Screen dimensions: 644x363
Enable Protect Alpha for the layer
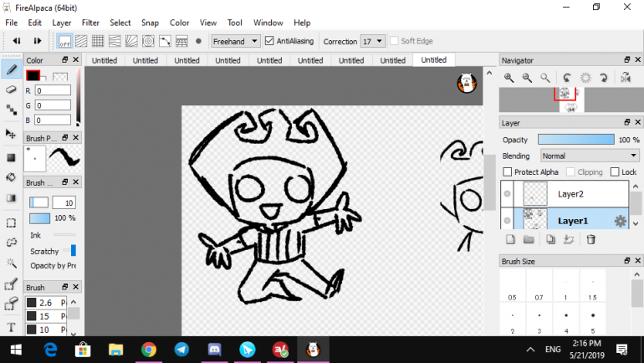(508, 172)
